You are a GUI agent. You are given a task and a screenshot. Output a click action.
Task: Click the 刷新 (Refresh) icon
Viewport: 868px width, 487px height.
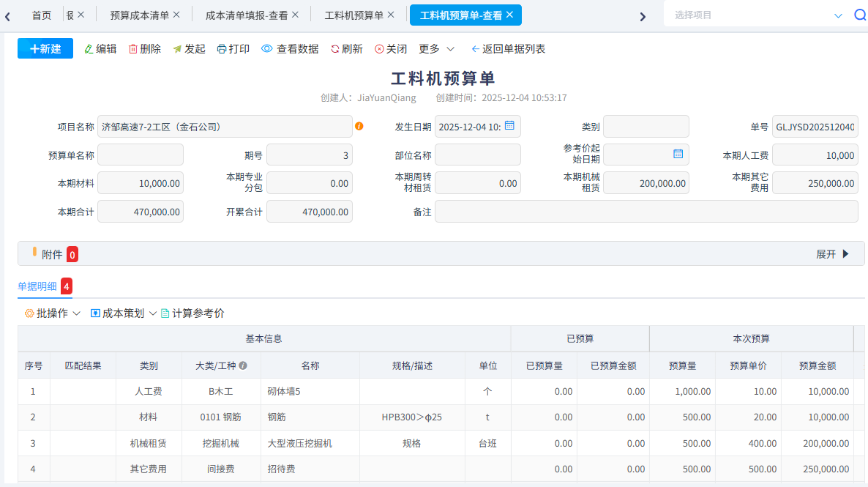[346, 49]
